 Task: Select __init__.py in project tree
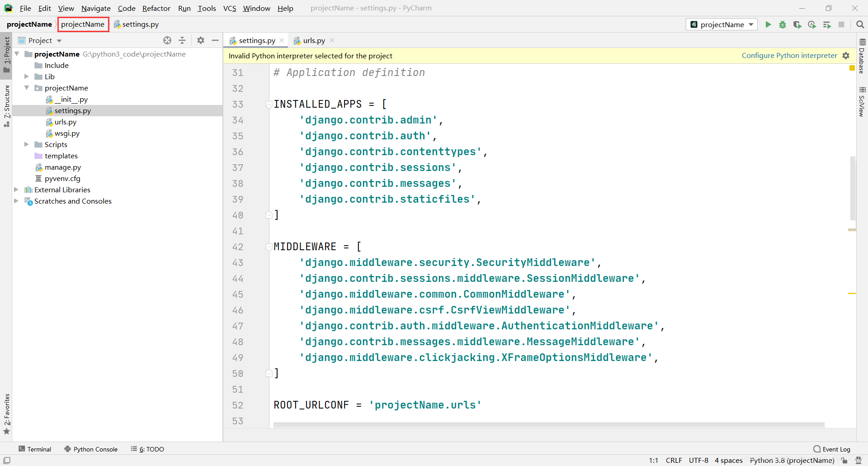coord(67,99)
